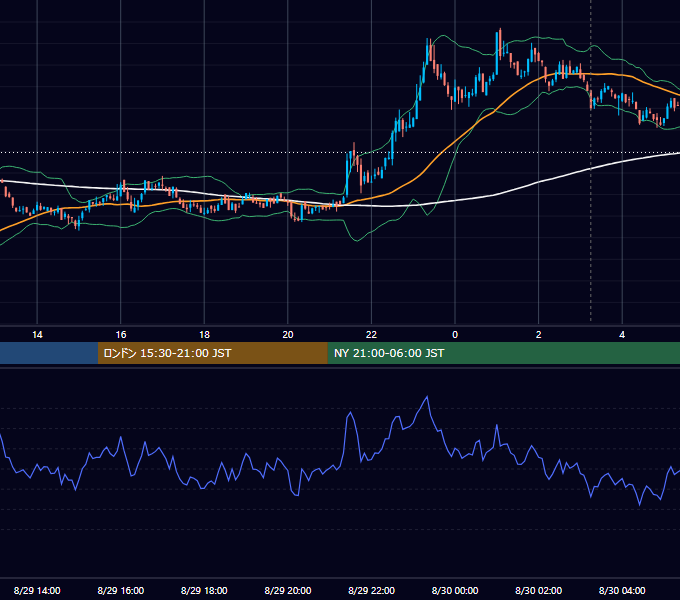The image size is (680, 600).
Task: Click the indicator line's highest peak before midnight
Action: coord(427,397)
